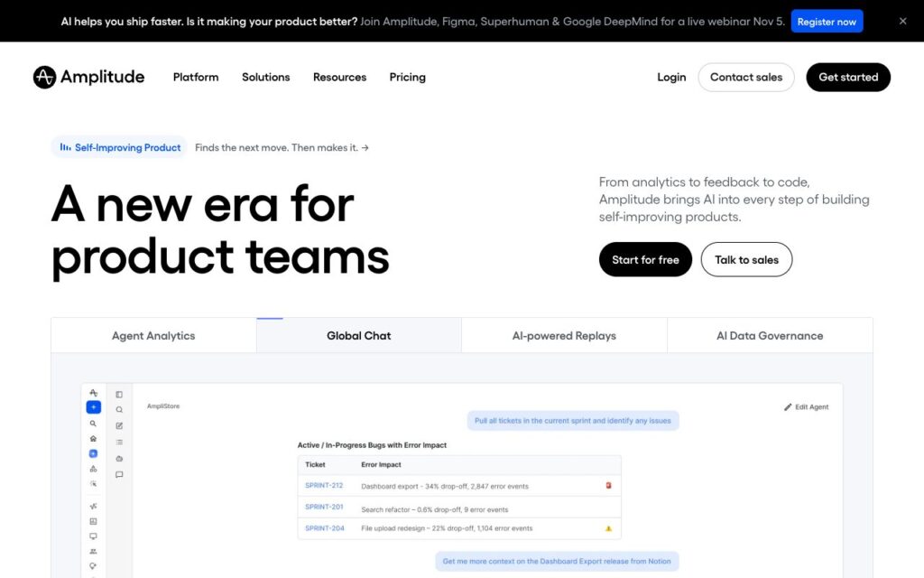
Task: Click the chart icon above the monitor icon
Action: (x=93, y=521)
